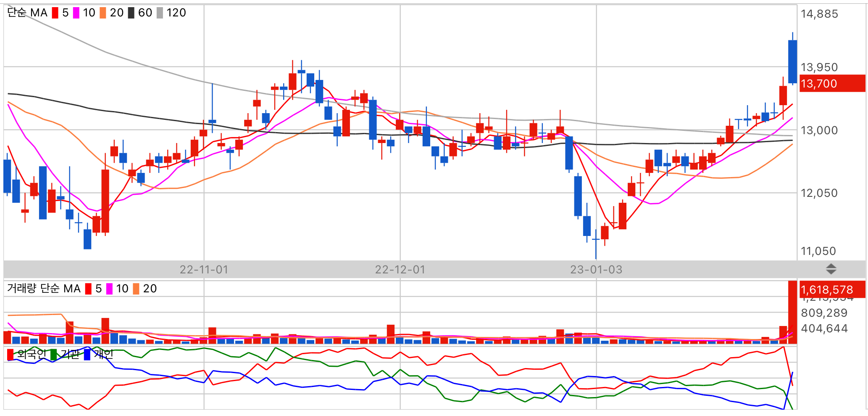Click the red MA 5 legend swatch
Screen dimensions: 868x416
(x=55, y=13)
